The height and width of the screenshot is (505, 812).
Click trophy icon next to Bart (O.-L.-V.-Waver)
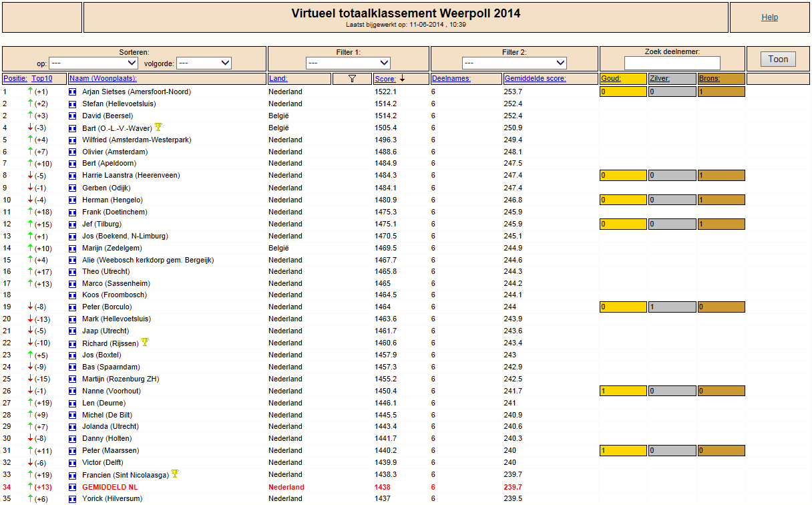pyautogui.click(x=158, y=127)
